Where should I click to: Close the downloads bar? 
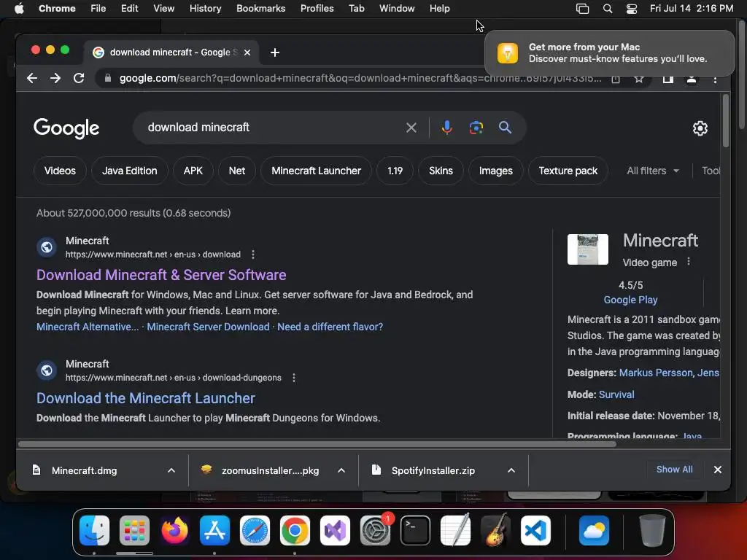click(718, 470)
